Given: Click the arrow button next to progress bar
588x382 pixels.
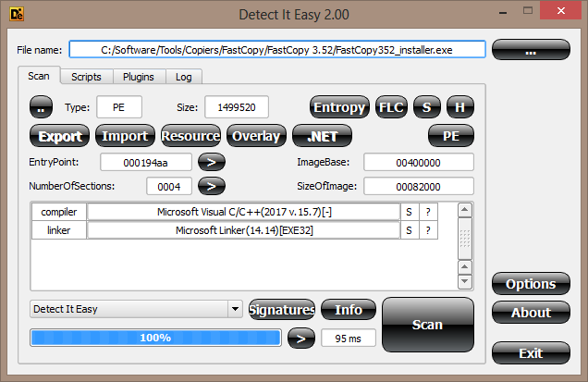Looking at the screenshot, I should tap(301, 339).
